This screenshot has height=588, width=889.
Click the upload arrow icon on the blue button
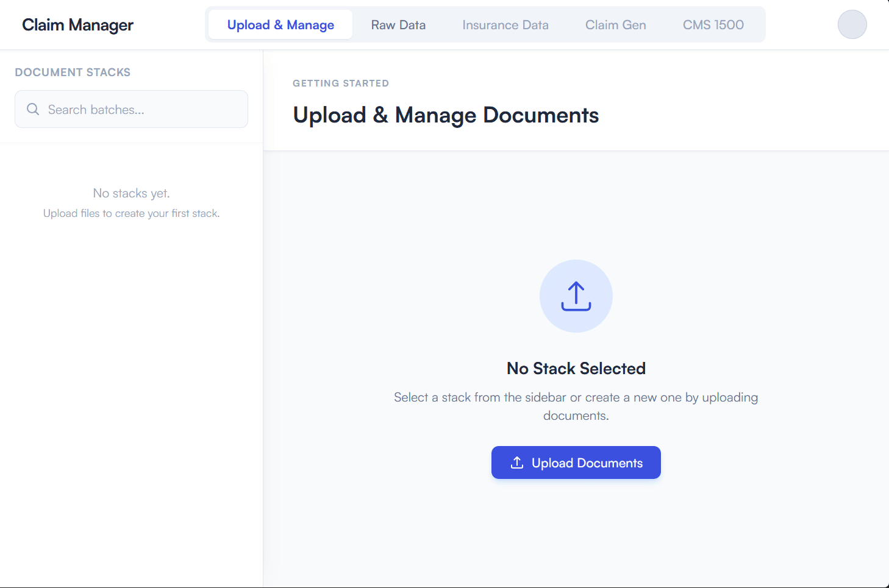tap(516, 462)
